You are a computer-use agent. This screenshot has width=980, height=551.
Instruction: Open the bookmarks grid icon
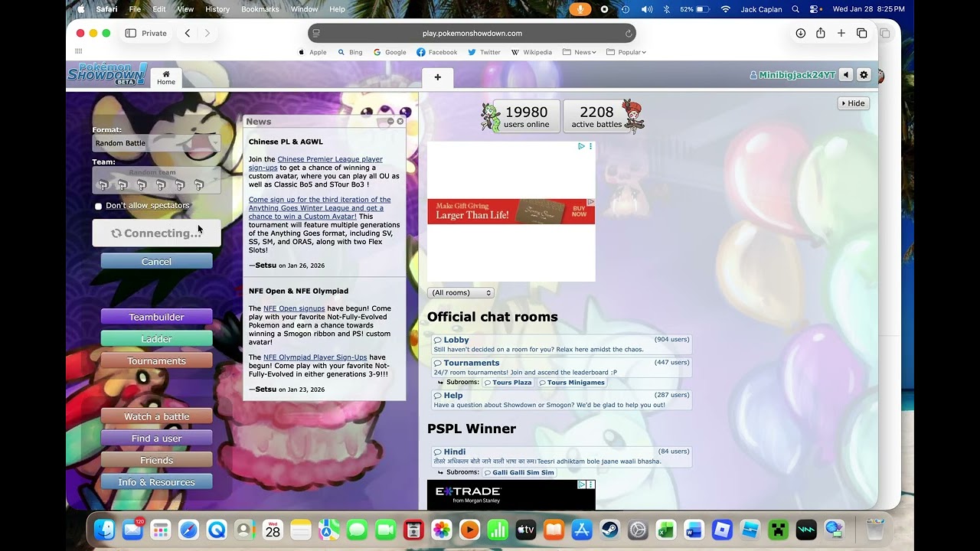tap(78, 51)
